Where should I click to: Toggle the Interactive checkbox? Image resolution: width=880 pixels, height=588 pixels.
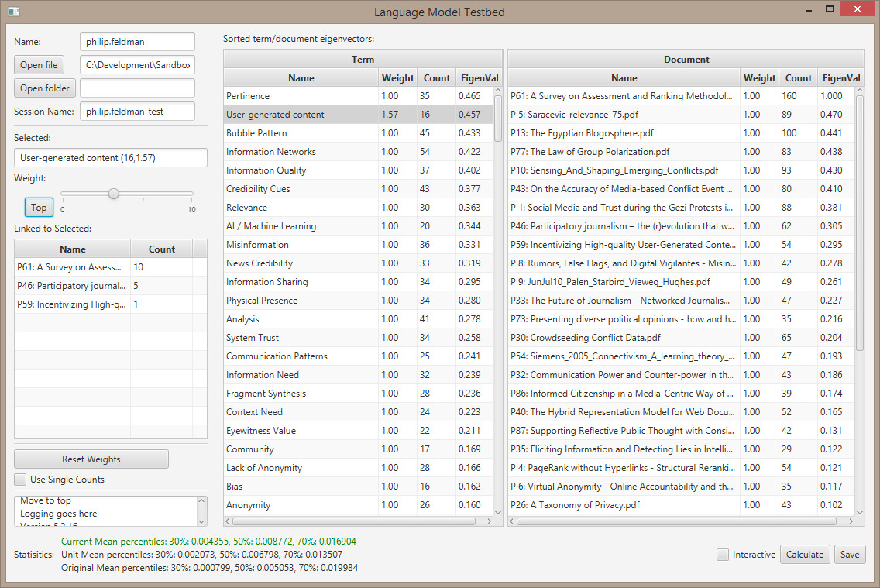pyautogui.click(x=723, y=555)
